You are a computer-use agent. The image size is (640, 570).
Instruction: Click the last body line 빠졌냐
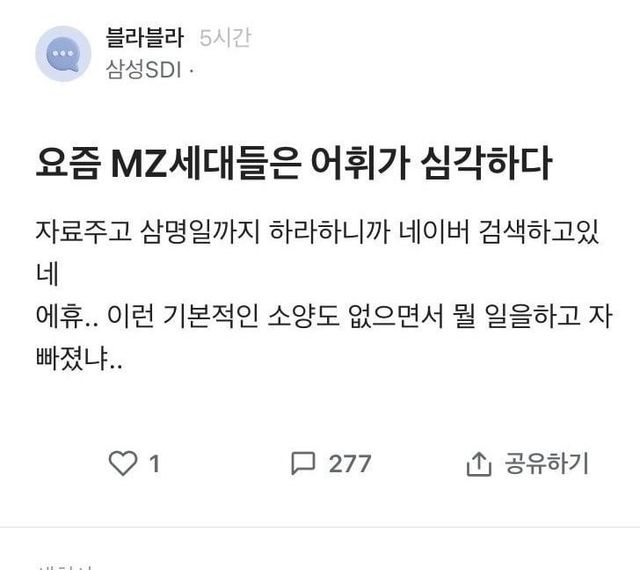[x=79, y=358]
